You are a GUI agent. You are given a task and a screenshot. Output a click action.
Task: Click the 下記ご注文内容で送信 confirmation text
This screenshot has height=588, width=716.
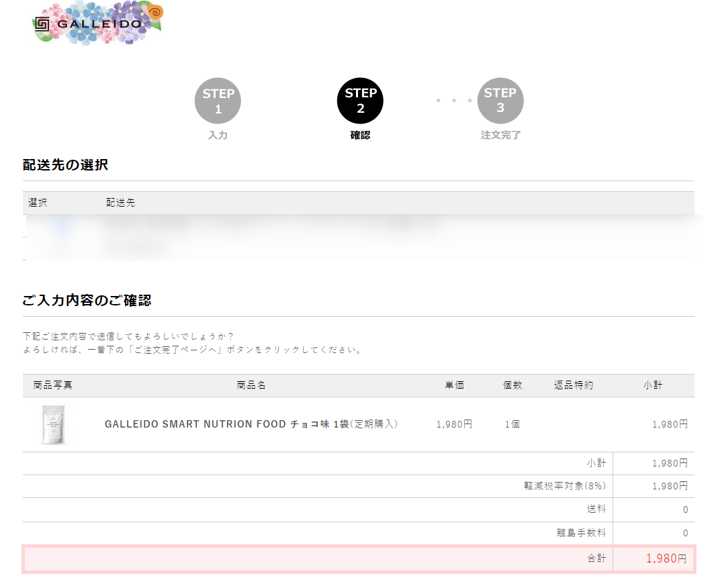(x=128, y=336)
